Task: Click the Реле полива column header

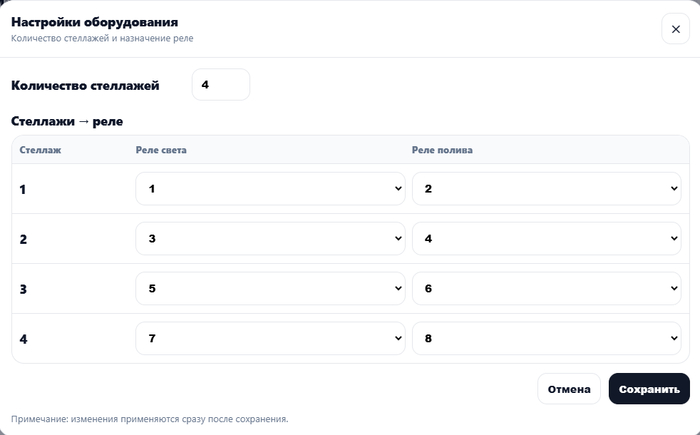Action: tap(442, 150)
